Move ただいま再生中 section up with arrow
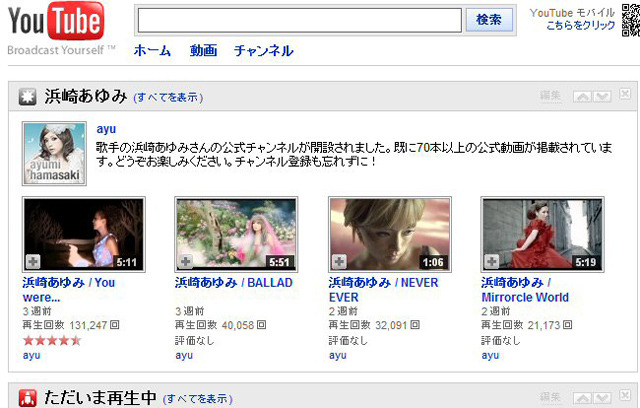The image size is (640, 408). (582, 398)
